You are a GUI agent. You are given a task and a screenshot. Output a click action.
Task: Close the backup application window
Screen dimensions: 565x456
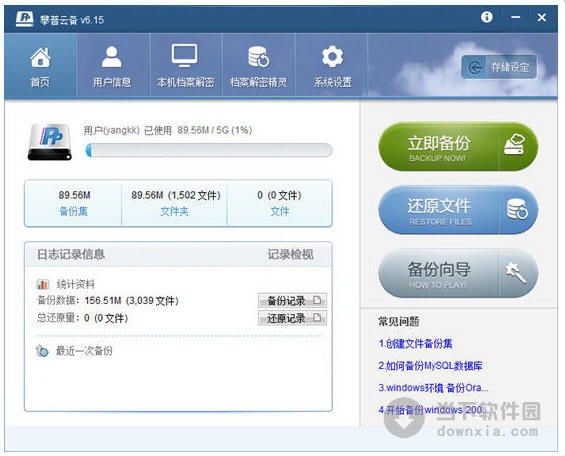[x=542, y=17]
